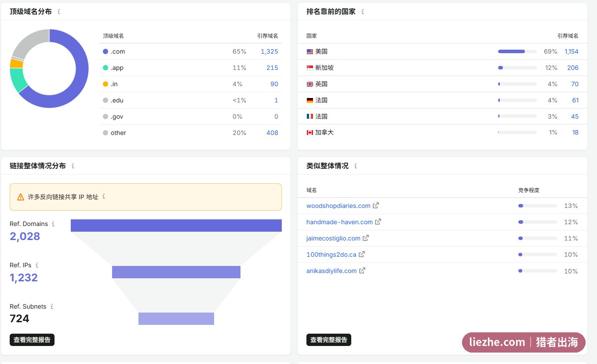This screenshot has width=597, height=364.
Task: Open the 206 referring domains link for 新加坡
Action: pyautogui.click(x=573, y=68)
